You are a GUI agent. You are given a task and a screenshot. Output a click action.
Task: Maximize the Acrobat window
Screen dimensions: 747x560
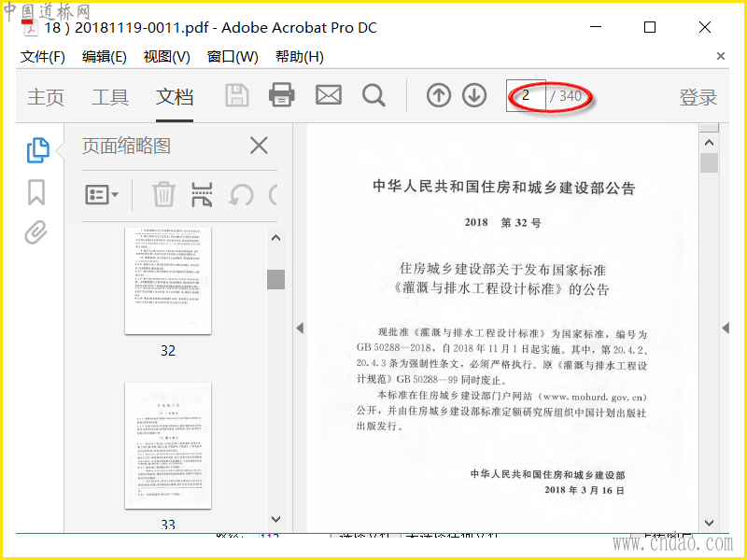[650, 27]
